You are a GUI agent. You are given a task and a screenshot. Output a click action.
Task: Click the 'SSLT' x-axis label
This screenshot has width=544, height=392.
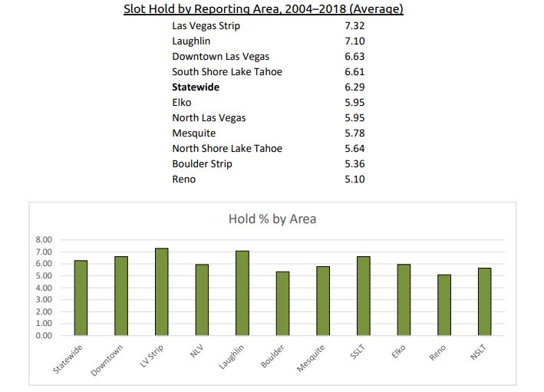358,351
